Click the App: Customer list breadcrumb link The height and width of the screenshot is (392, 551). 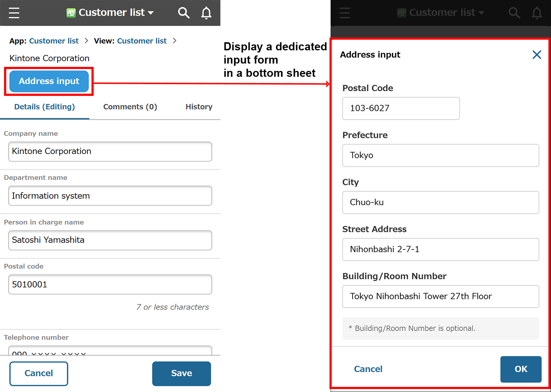tap(54, 41)
